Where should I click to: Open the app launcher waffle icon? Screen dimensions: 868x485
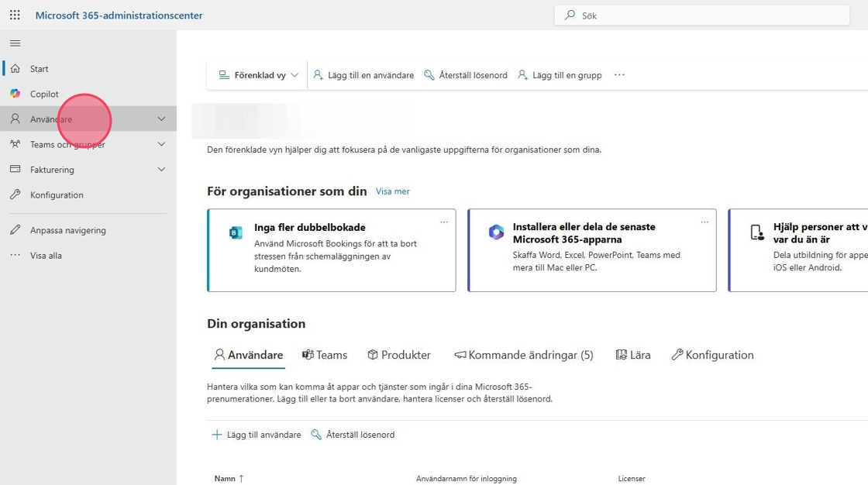coord(15,15)
